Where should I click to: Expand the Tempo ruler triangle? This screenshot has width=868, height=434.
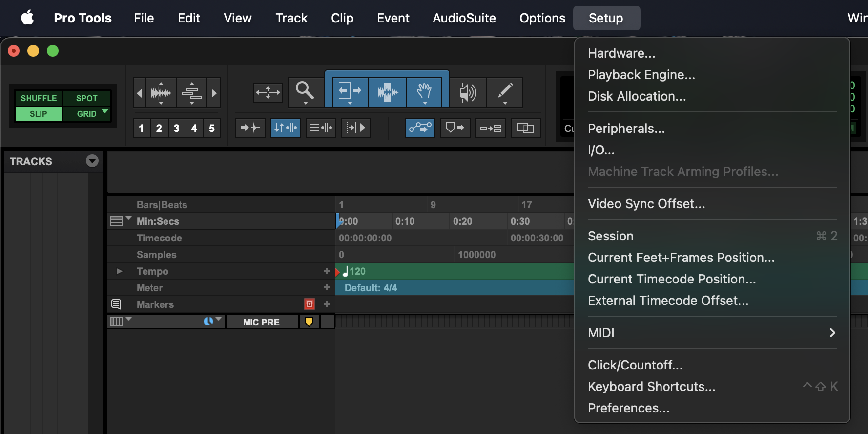[119, 271]
